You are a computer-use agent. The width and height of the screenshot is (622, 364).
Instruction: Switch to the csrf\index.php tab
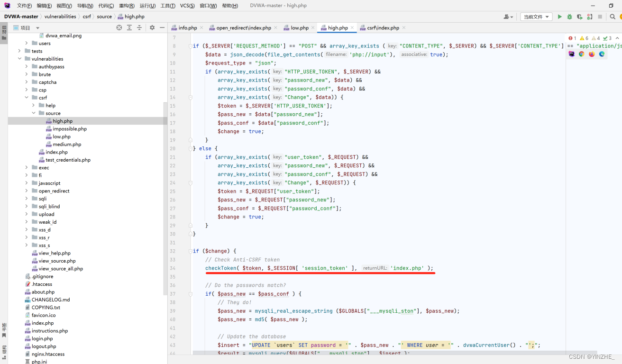coord(383,28)
